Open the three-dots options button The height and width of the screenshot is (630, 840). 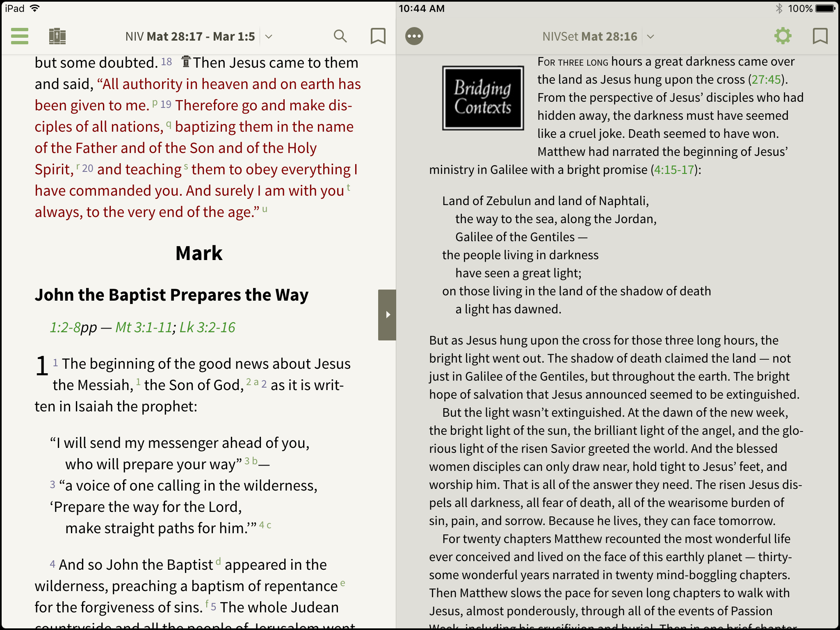point(414,36)
